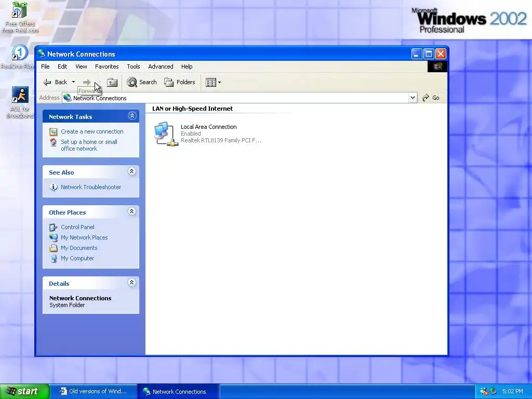Click the My Computer icon in Other Places
The height and width of the screenshot is (399, 532).
tap(54, 259)
